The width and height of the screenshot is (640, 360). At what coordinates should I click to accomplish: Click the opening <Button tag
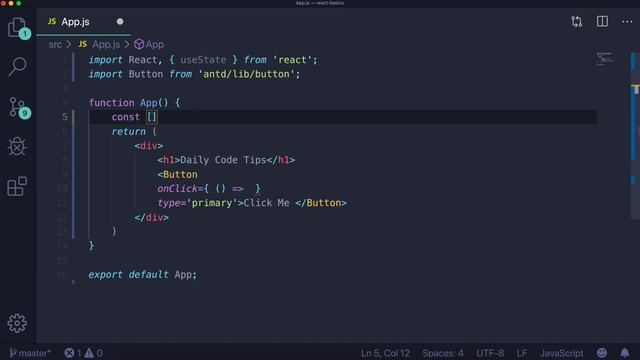coord(177,175)
